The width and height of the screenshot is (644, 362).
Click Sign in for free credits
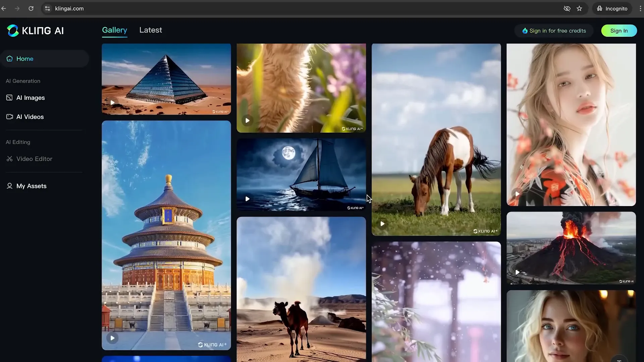pos(553,31)
